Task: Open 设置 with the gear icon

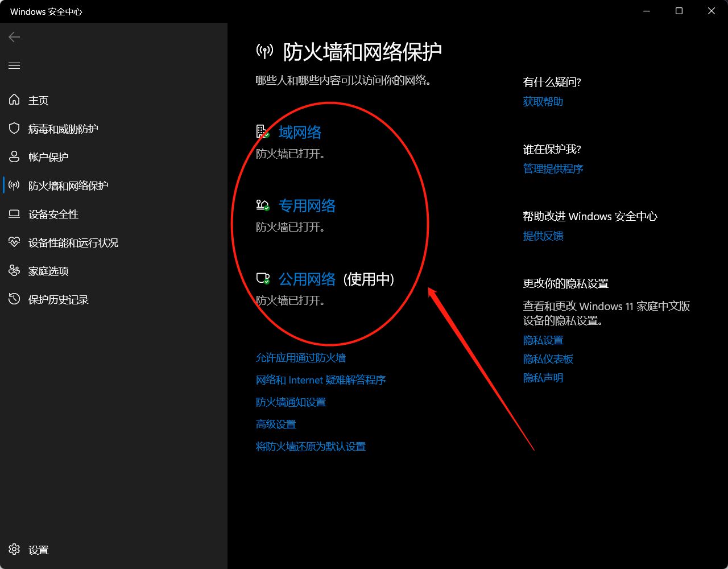Action: [x=14, y=550]
